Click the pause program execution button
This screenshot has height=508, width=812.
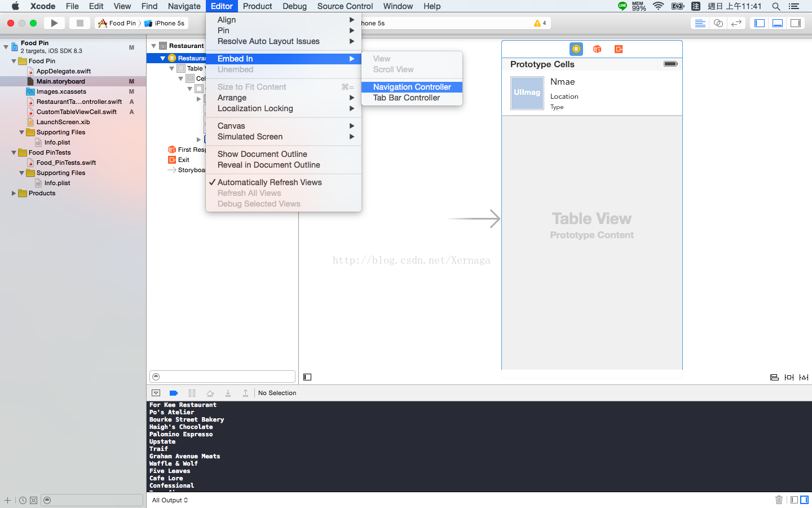pos(192,393)
